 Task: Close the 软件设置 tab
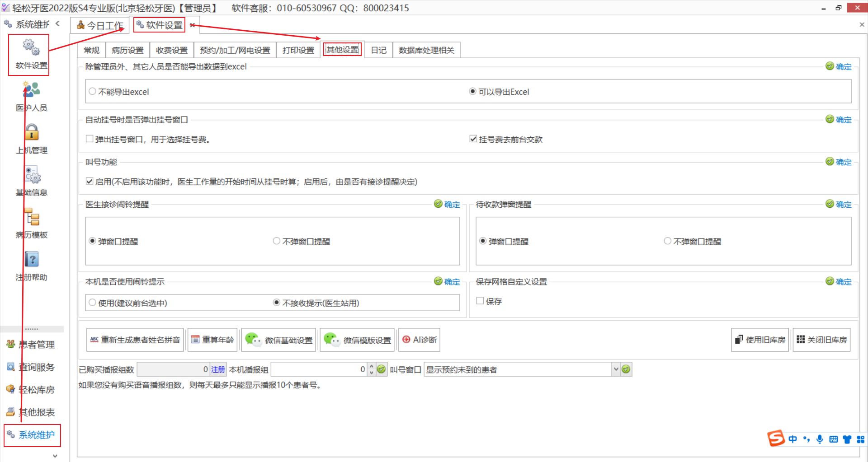point(192,25)
